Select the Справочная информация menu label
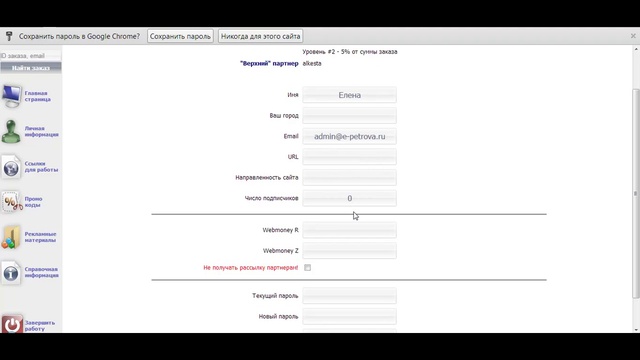This screenshot has height=360, width=640. (41, 272)
